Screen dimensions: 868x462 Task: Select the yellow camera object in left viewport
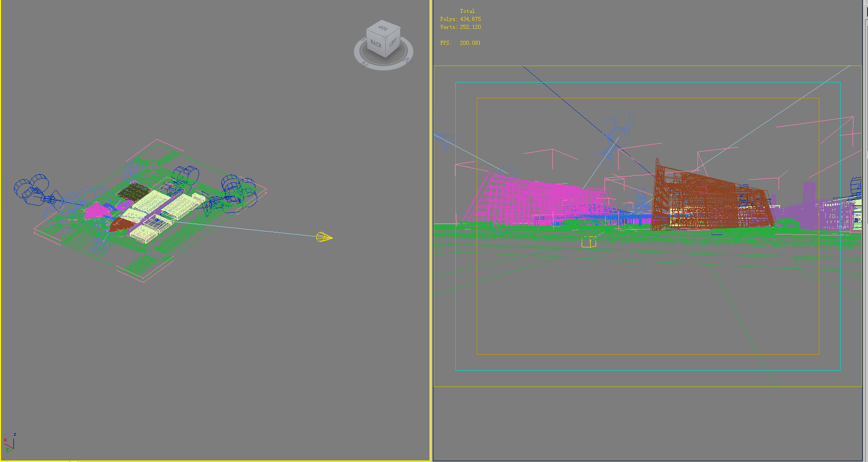coord(324,237)
